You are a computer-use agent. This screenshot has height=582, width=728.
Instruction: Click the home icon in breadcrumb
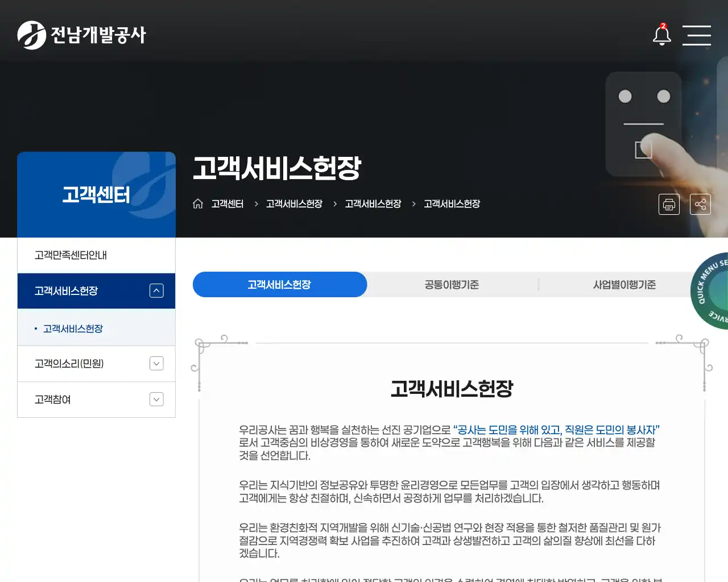[198, 203]
